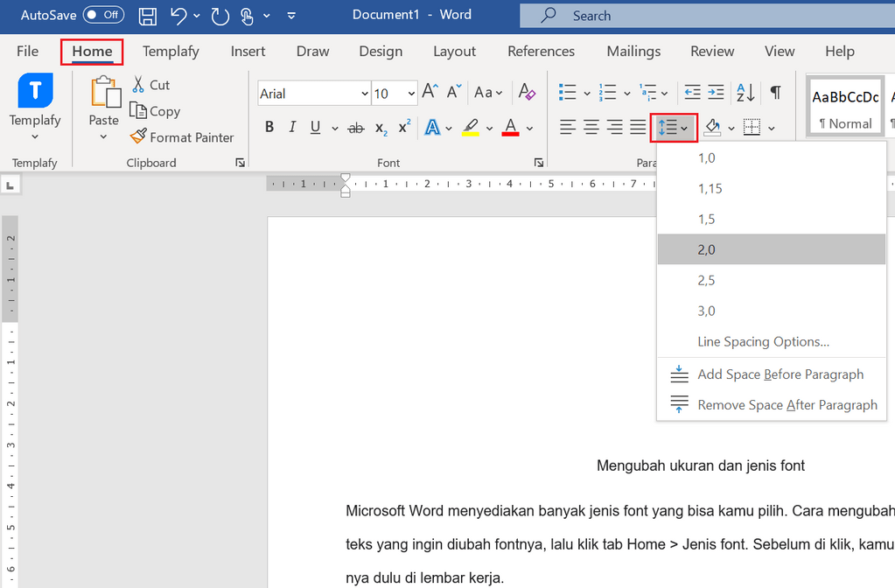Image resolution: width=895 pixels, height=588 pixels.
Task: Select Add Space Before Paragraph
Action: click(780, 374)
